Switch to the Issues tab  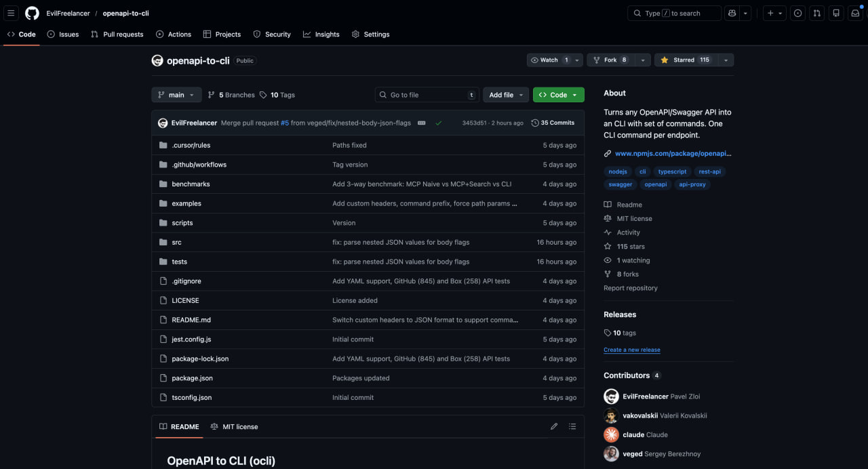[x=62, y=34]
